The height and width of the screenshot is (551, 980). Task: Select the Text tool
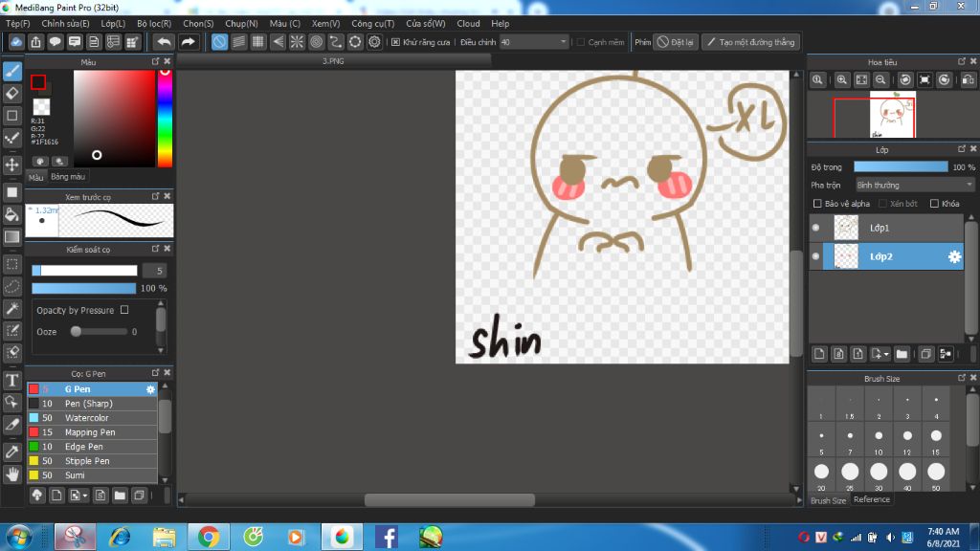click(x=12, y=380)
